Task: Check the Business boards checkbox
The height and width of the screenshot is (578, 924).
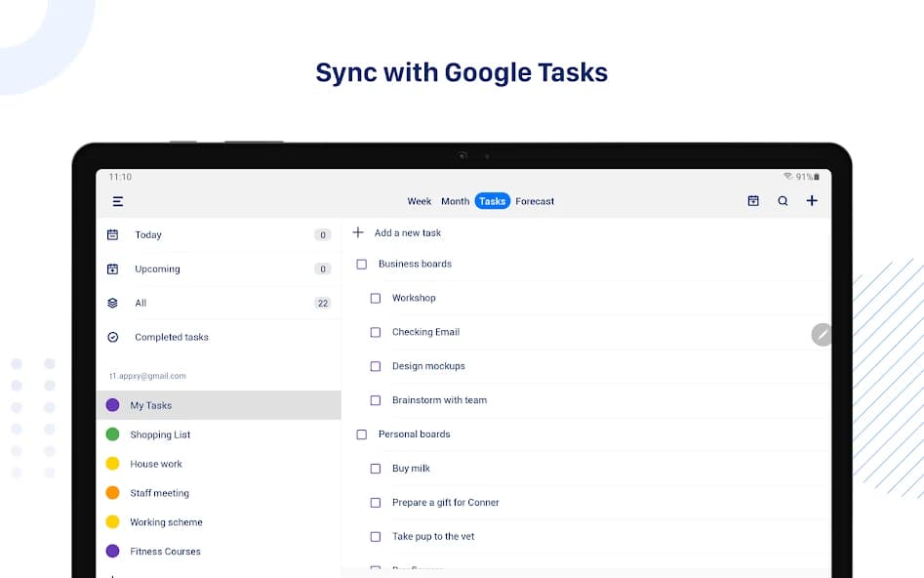Action: pos(362,264)
